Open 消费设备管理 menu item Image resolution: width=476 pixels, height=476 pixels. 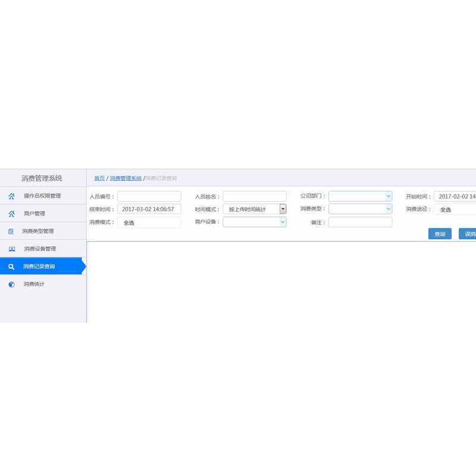click(x=43, y=249)
